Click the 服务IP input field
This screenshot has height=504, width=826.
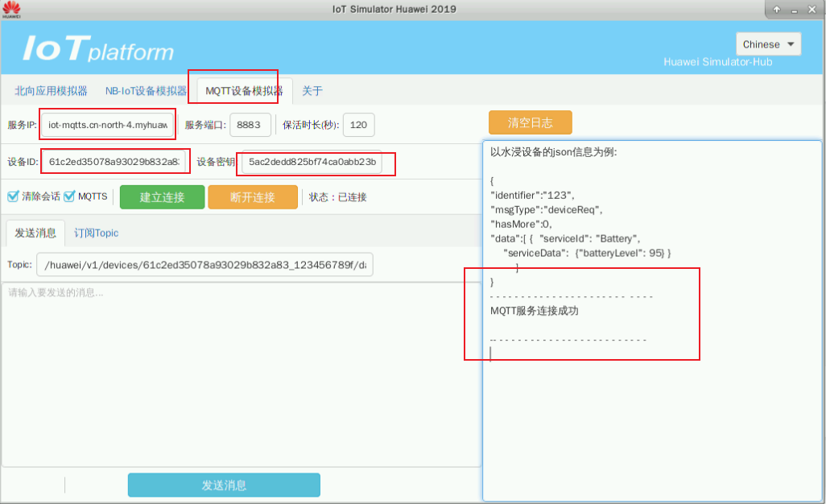pos(107,125)
